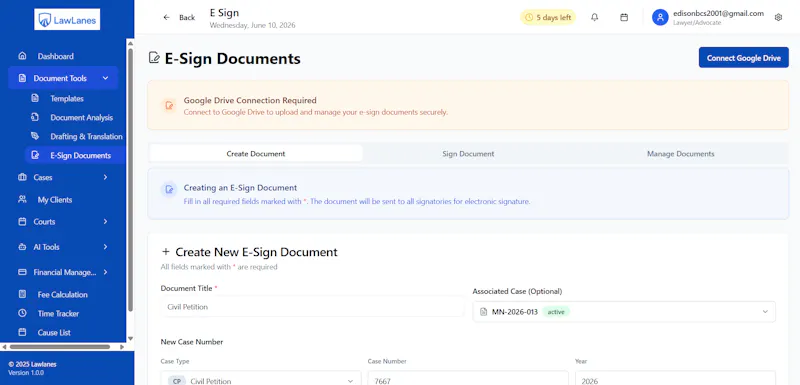
Task: Open the calendar icon in header
Action: coord(624,17)
